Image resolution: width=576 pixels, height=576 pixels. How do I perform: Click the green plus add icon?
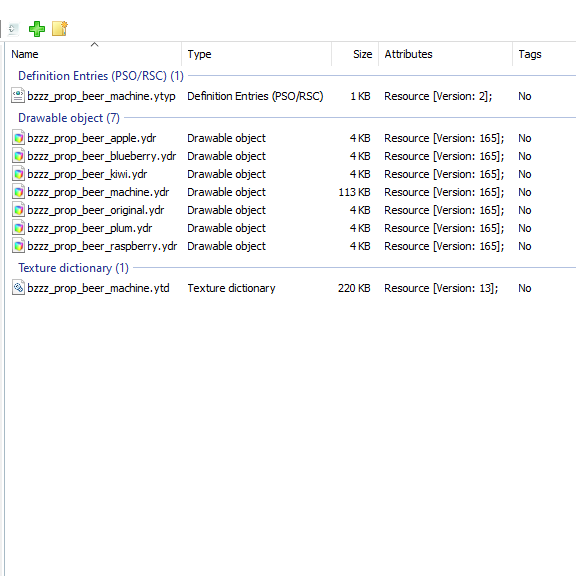[x=37, y=29]
